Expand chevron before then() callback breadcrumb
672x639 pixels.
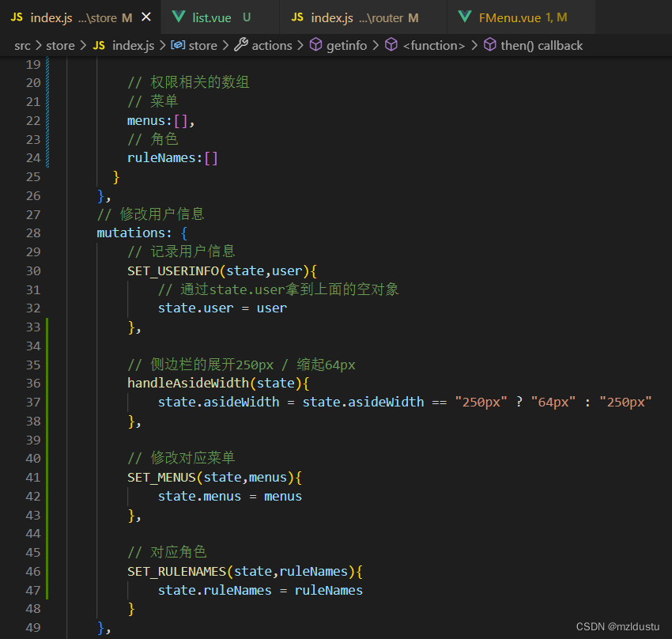(x=474, y=45)
